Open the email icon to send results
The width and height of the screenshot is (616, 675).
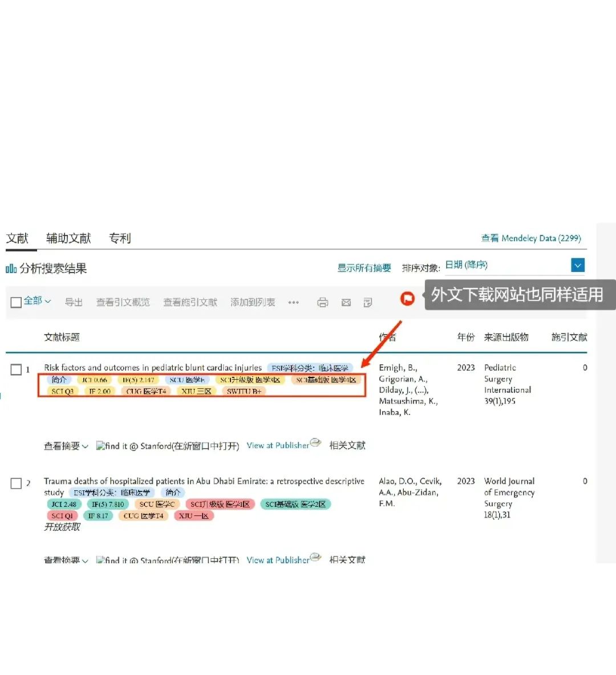pyautogui.click(x=346, y=302)
